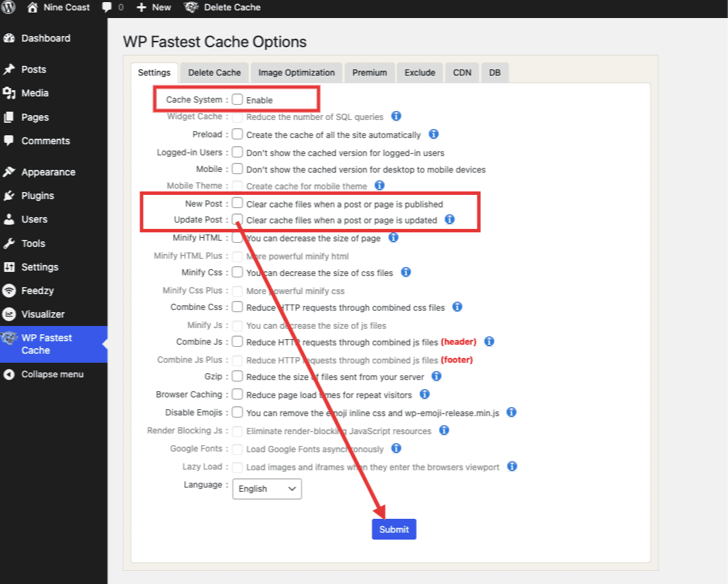Tick the Combine Css checkbox
Viewport: 728px width, 584px height.
click(x=237, y=307)
